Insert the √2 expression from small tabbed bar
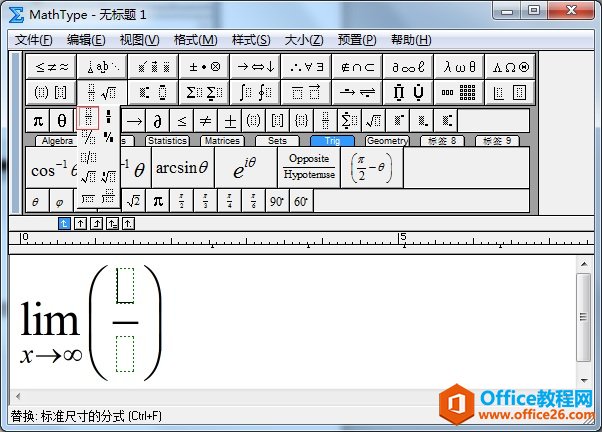Image resolution: width=602 pixels, height=432 pixels. click(x=133, y=201)
